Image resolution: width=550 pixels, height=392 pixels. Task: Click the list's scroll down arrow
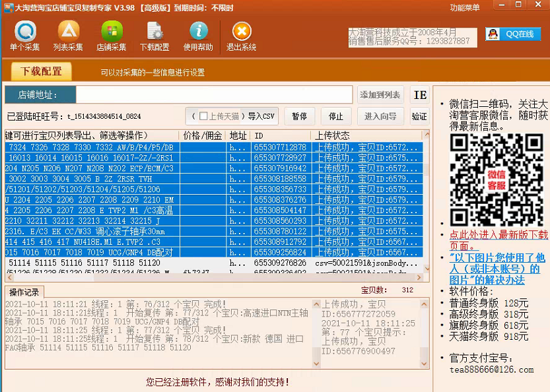pyautogui.click(x=427, y=269)
